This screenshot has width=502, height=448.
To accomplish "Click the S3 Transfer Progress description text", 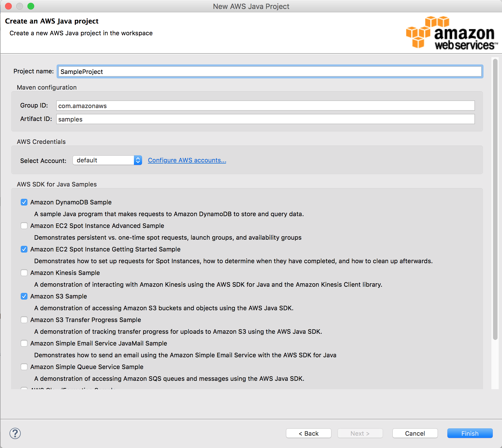I will [178, 332].
